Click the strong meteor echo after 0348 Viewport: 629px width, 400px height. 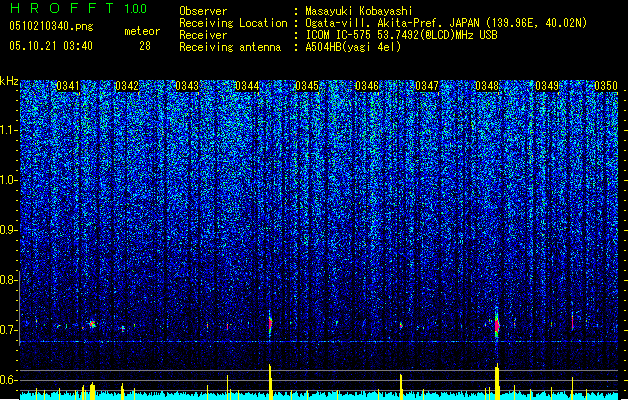click(497, 324)
